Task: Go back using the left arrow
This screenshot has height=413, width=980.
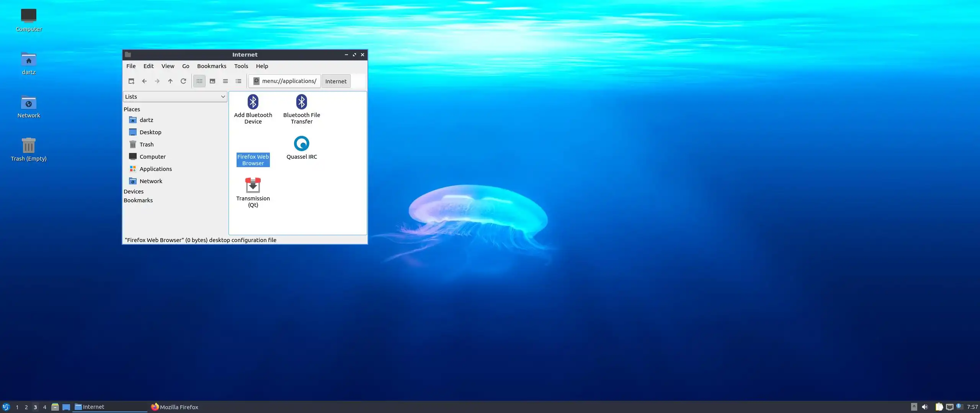Action: pyautogui.click(x=144, y=81)
